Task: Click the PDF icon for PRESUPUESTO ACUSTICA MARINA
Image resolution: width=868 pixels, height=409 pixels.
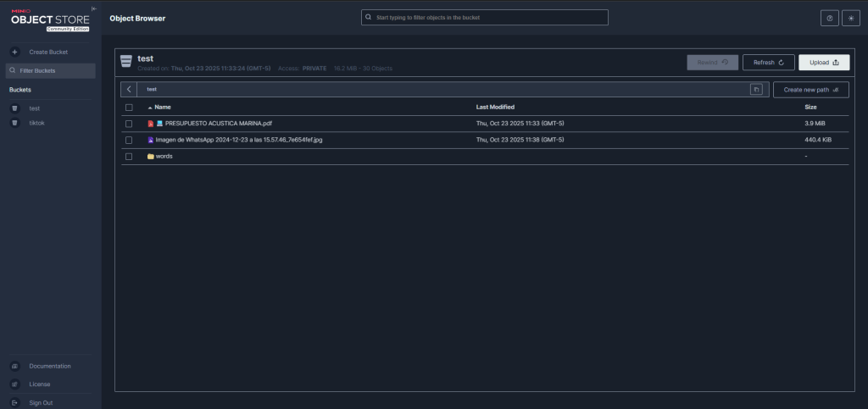Action: click(151, 124)
